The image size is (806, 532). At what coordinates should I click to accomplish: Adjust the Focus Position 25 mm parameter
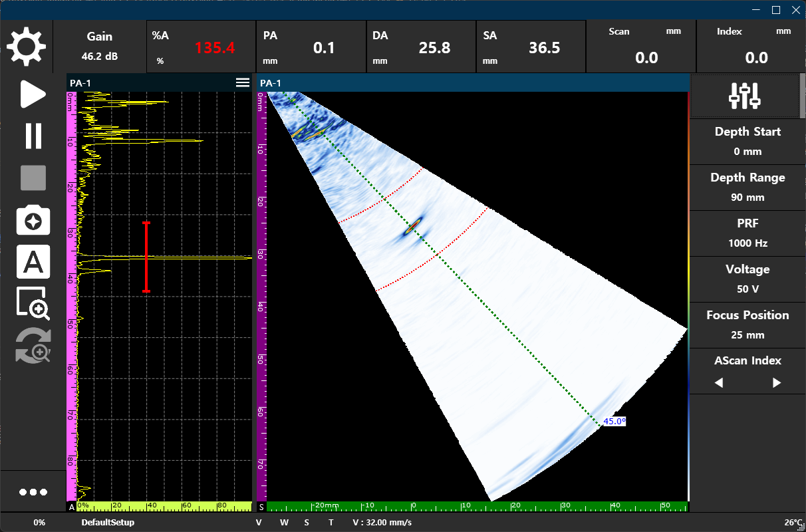pos(747,325)
